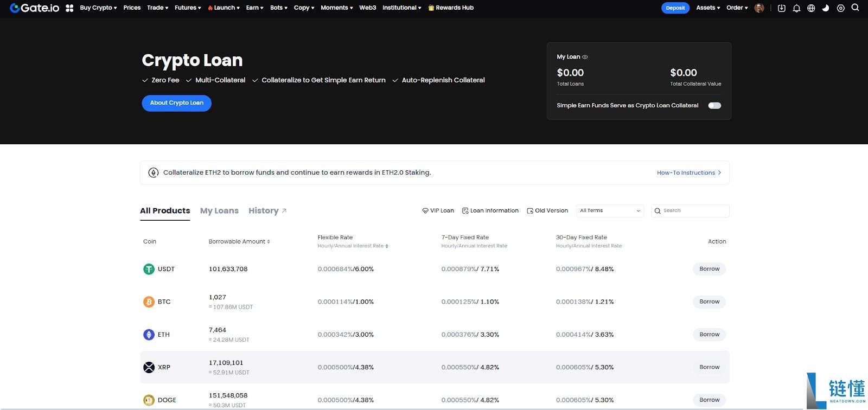
Task: Click the Loan Information icon
Action: (465, 210)
